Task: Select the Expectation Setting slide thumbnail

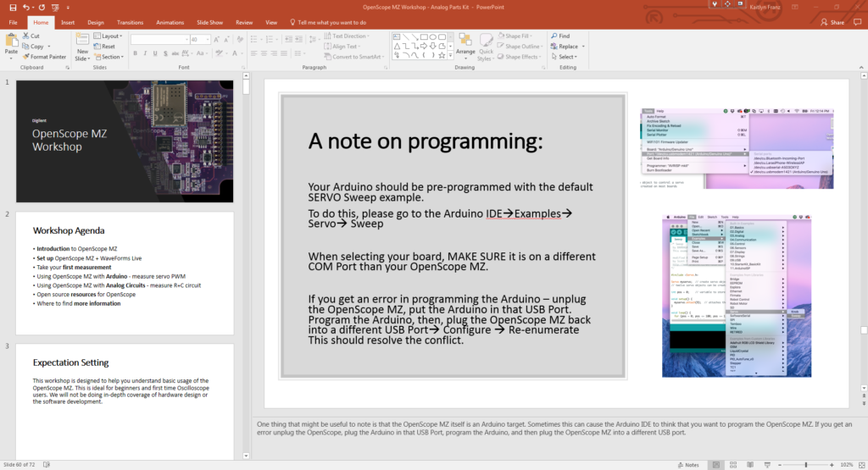Action: pos(125,402)
